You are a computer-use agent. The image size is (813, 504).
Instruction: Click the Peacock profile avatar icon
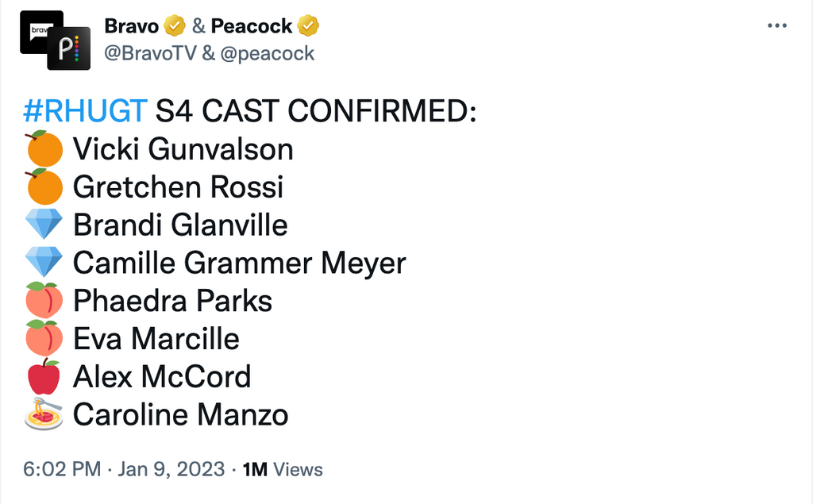click(68, 49)
